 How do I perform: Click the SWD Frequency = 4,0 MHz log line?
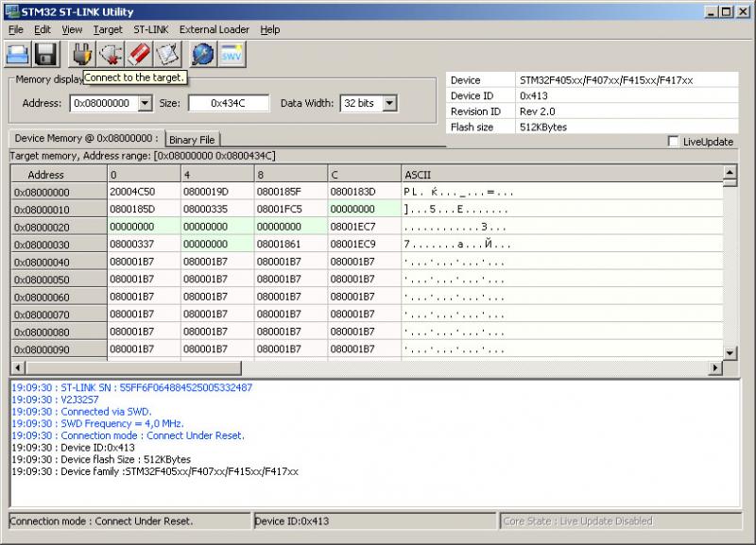pos(97,423)
